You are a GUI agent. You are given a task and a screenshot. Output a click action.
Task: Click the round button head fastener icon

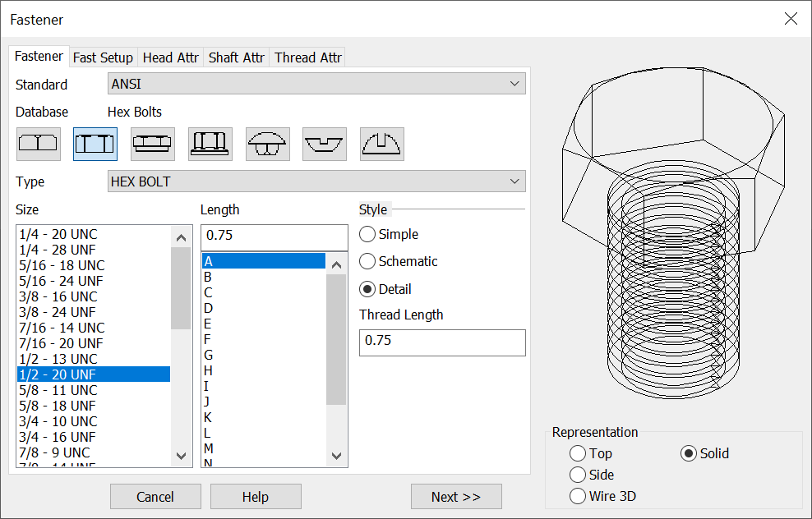click(267, 143)
